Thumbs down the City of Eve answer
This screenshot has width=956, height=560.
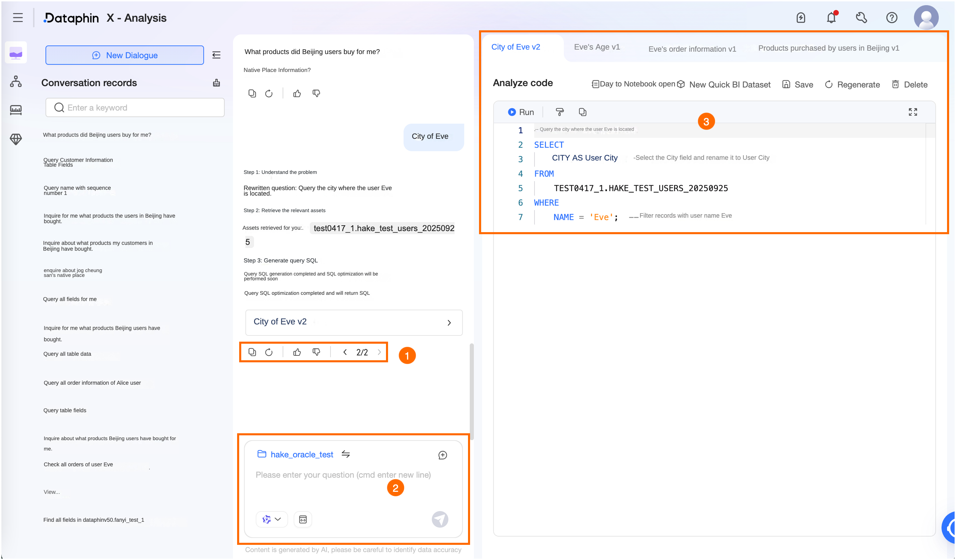pos(316,352)
